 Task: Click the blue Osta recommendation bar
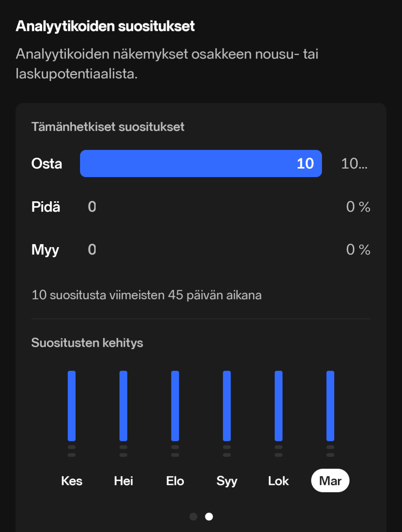[x=201, y=163]
